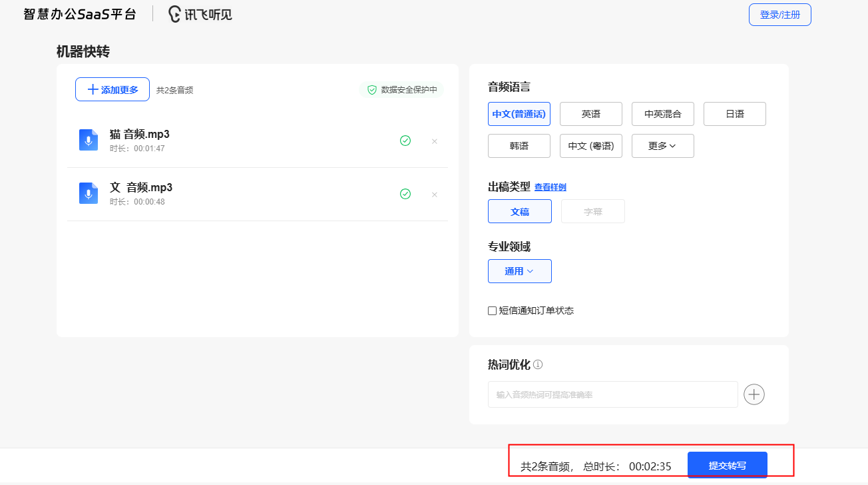868x485 pixels.
Task: Click the 热词优化 section label
Action: pos(509,364)
